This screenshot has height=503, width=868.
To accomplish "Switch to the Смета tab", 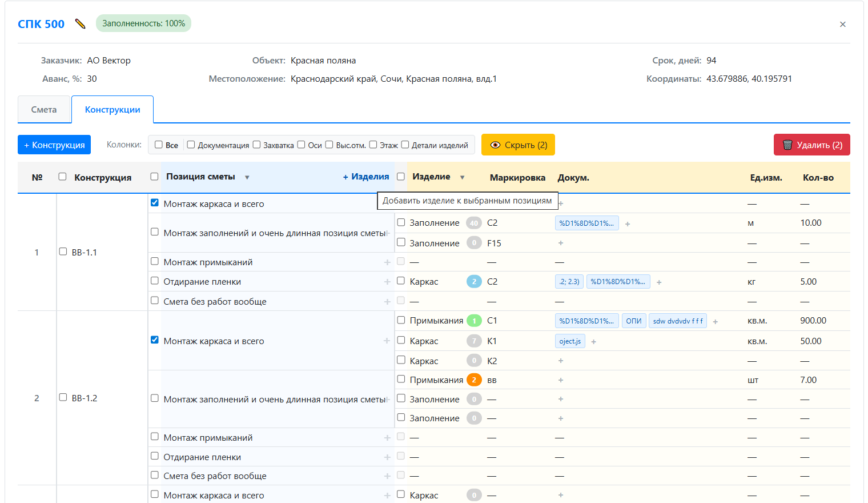I will (x=44, y=110).
